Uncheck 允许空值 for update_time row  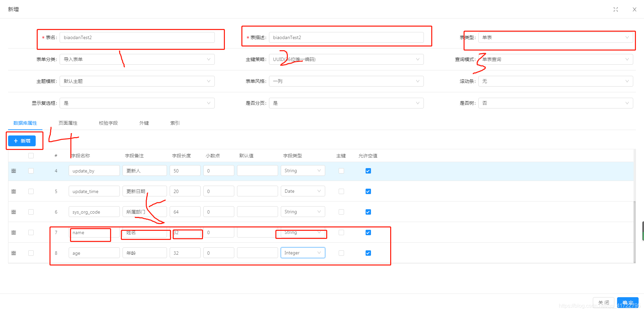coord(368,191)
